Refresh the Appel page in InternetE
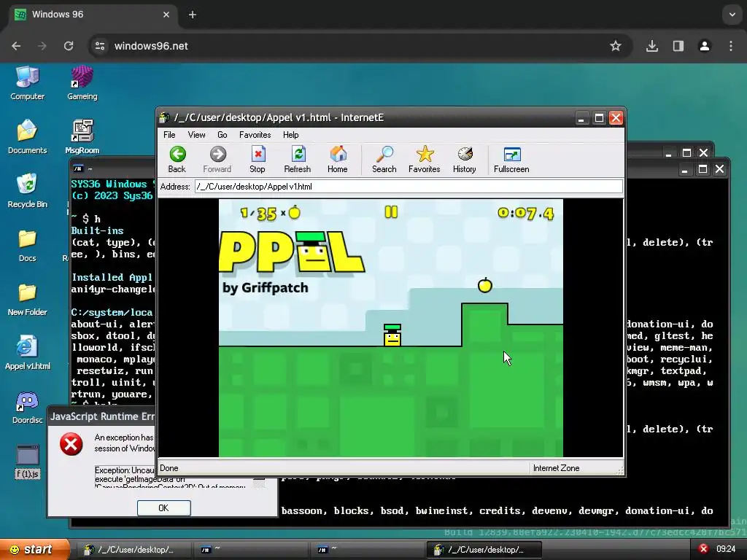747x560 pixels. pyautogui.click(x=298, y=160)
